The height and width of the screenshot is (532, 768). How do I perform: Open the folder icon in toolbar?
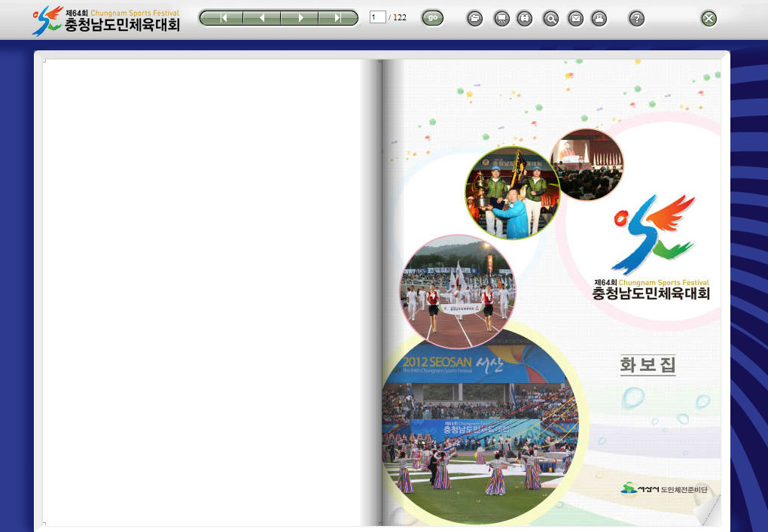474,19
